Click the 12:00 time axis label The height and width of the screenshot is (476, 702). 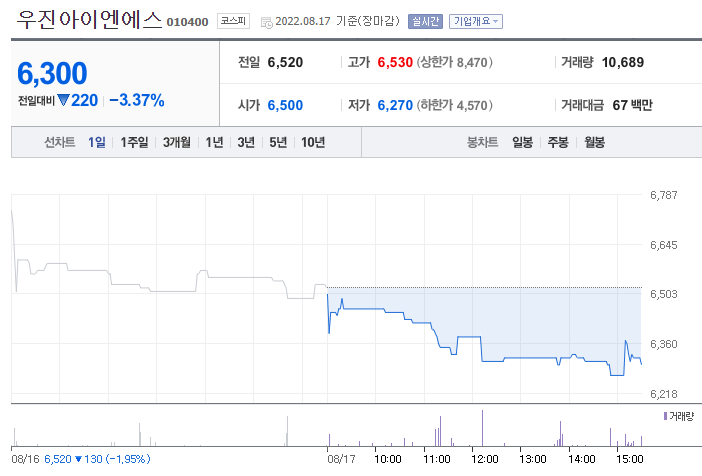pos(484,459)
